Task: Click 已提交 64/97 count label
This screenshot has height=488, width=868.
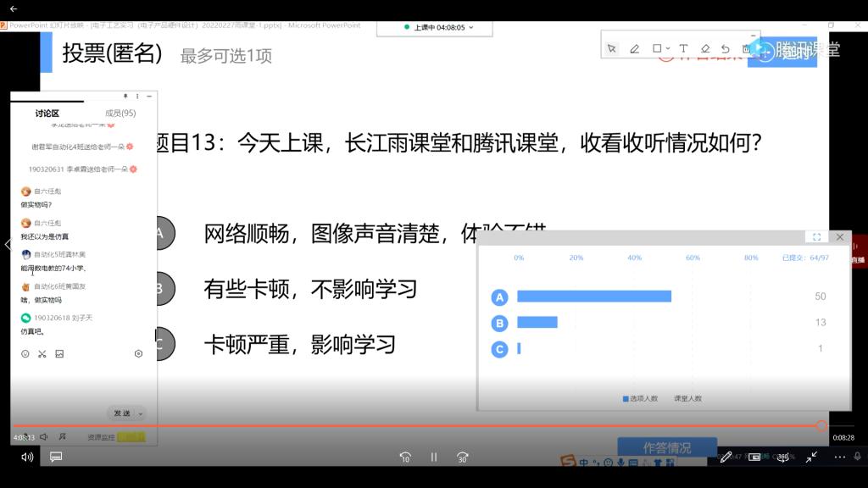Action: [x=805, y=258]
